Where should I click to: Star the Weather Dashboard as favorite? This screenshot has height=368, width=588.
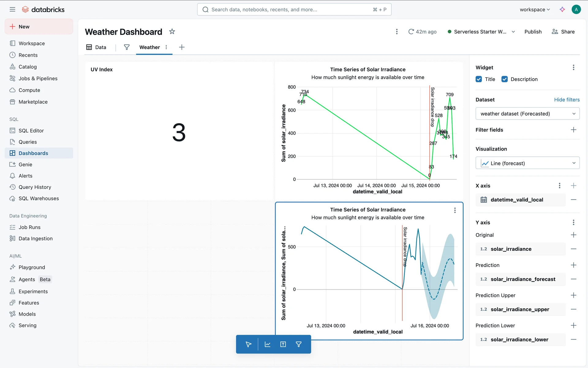point(172,32)
